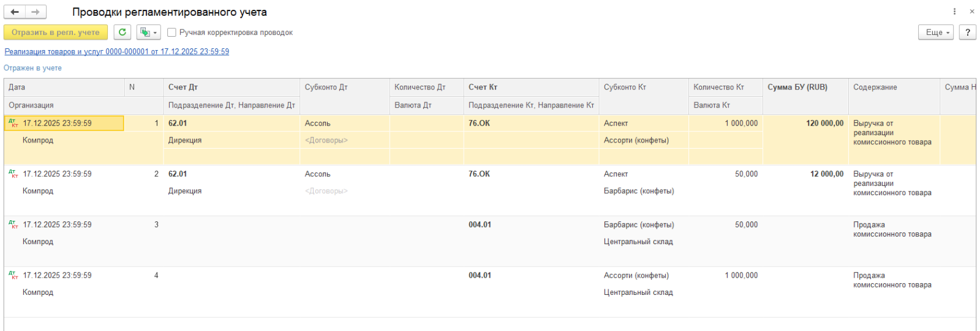Click the Дт/Кт icon of posting row 1
The width and height of the screenshot is (980, 331).
(x=13, y=123)
